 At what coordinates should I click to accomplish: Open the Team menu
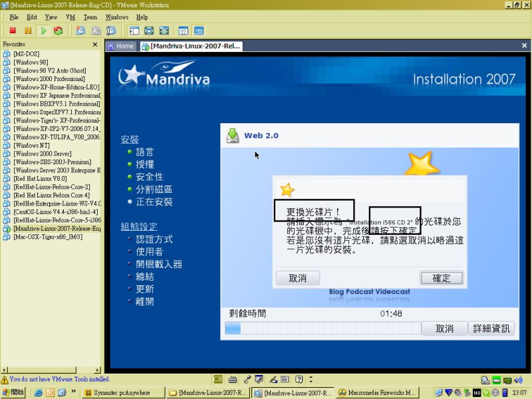point(90,17)
